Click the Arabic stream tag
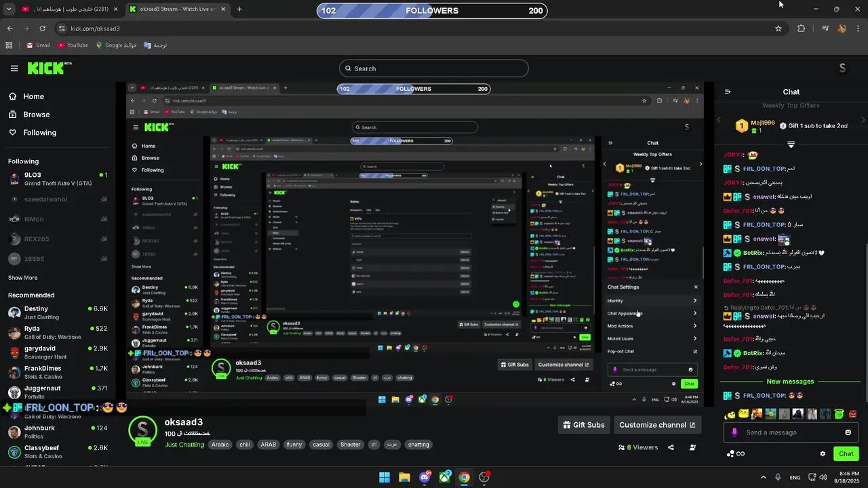The height and width of the screenshot is (488, 868). click(220, 445)
